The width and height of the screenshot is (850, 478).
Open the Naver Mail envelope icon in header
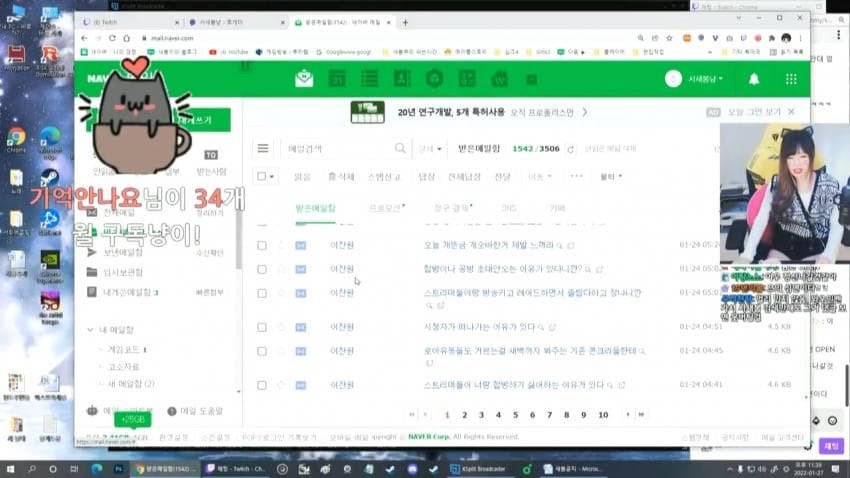point(304,79)
